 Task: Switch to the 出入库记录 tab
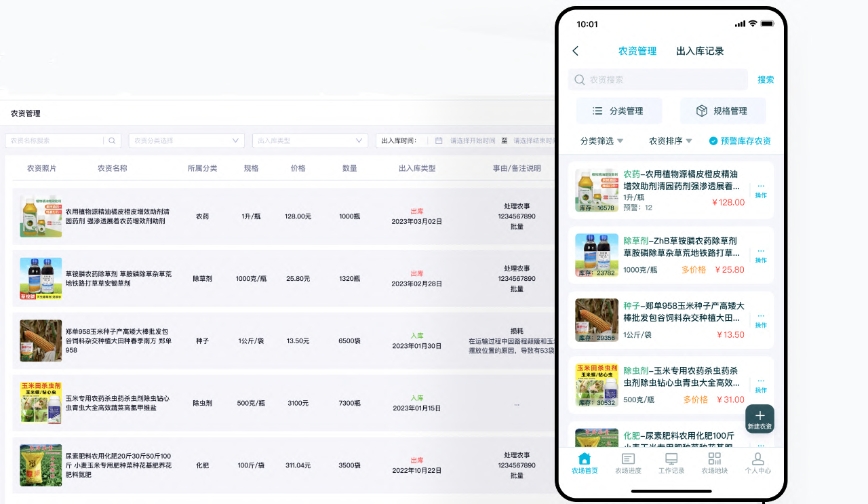[x=700, y=51]
